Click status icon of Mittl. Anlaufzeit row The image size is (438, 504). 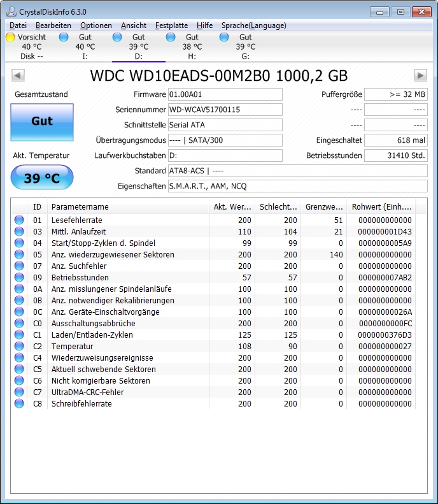pos(19,231)
